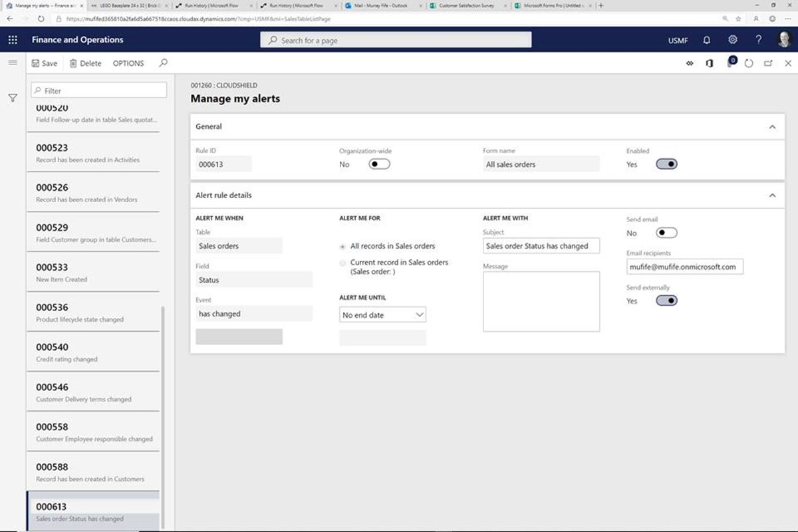Select Current record in Sales orders option

pyautogui.click(x=343, y=263)
